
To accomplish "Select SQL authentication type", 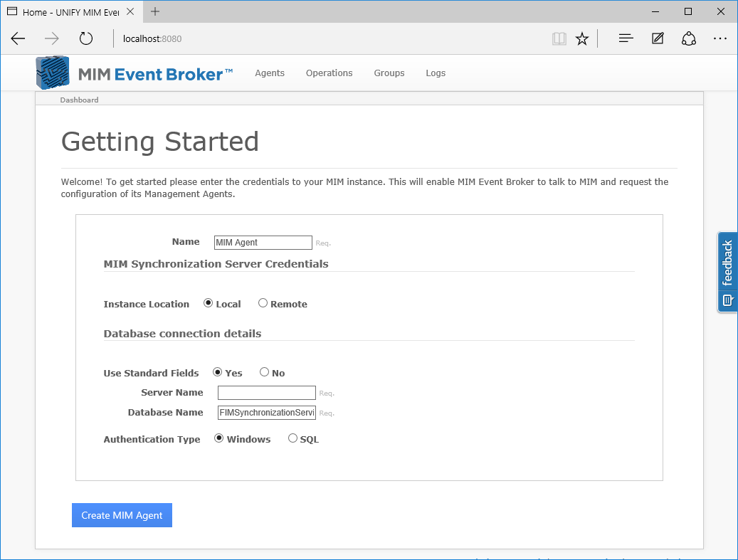I will click(x=292, y=438).
